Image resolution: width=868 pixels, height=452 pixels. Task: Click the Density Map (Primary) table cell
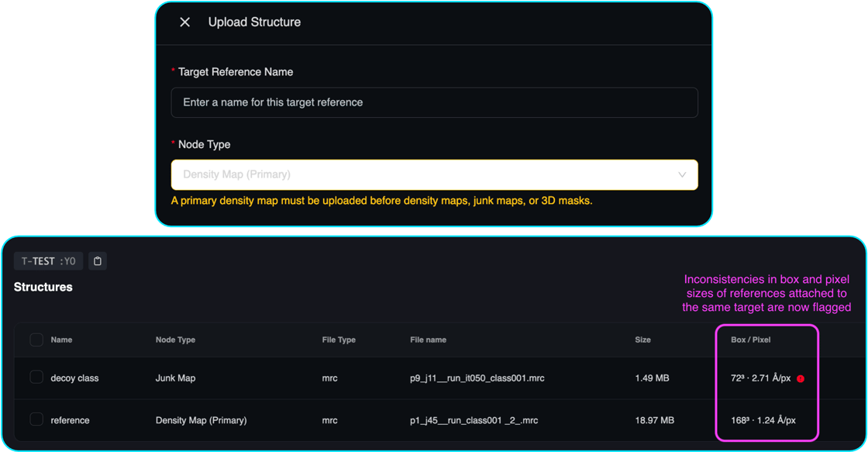point(201,420)
